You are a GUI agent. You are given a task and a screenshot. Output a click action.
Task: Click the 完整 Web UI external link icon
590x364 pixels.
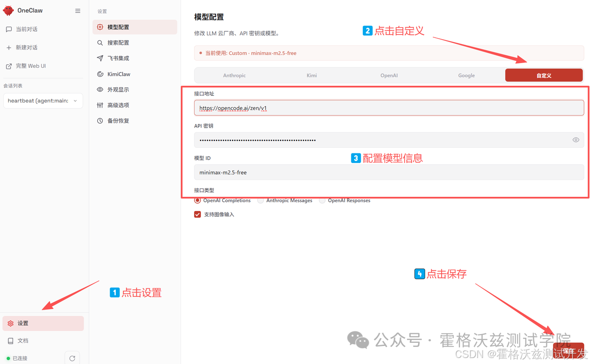tap(9, 66)
